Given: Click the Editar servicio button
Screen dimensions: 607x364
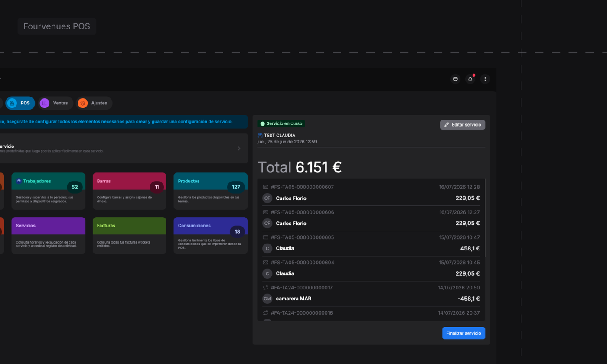Looking at the screenshot, I should (x=463, y=125).
